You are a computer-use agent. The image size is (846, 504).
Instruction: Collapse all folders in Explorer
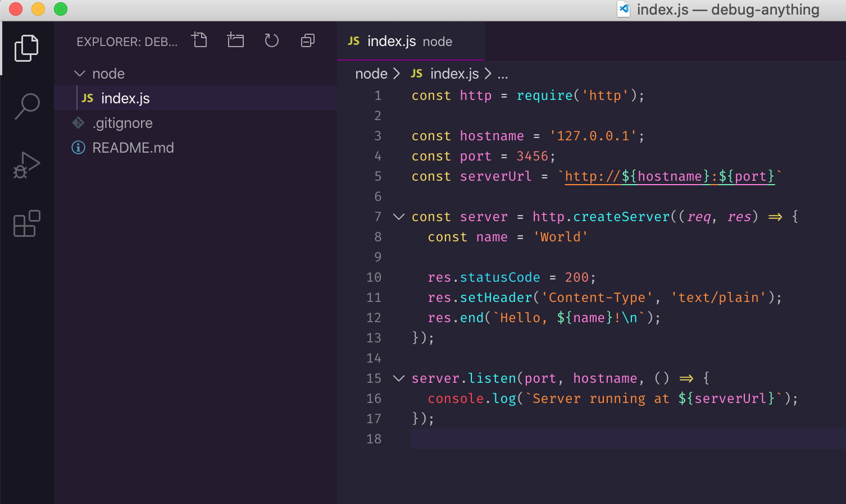[307, 40]
